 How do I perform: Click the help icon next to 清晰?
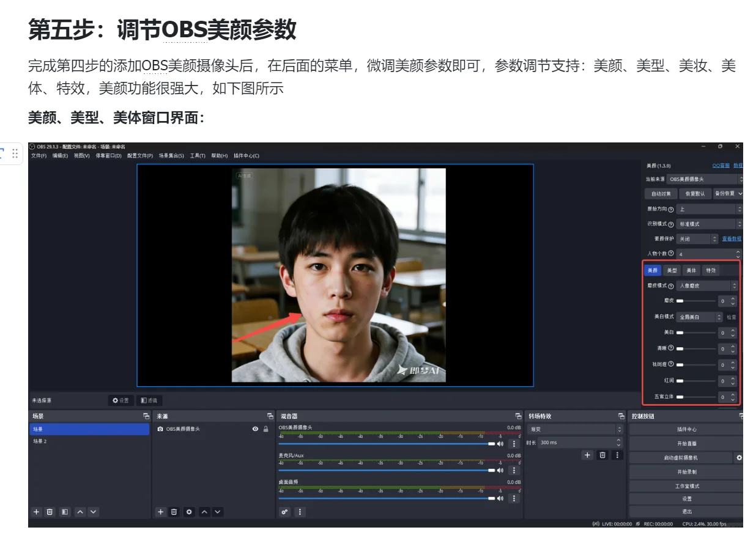[671, 348]
